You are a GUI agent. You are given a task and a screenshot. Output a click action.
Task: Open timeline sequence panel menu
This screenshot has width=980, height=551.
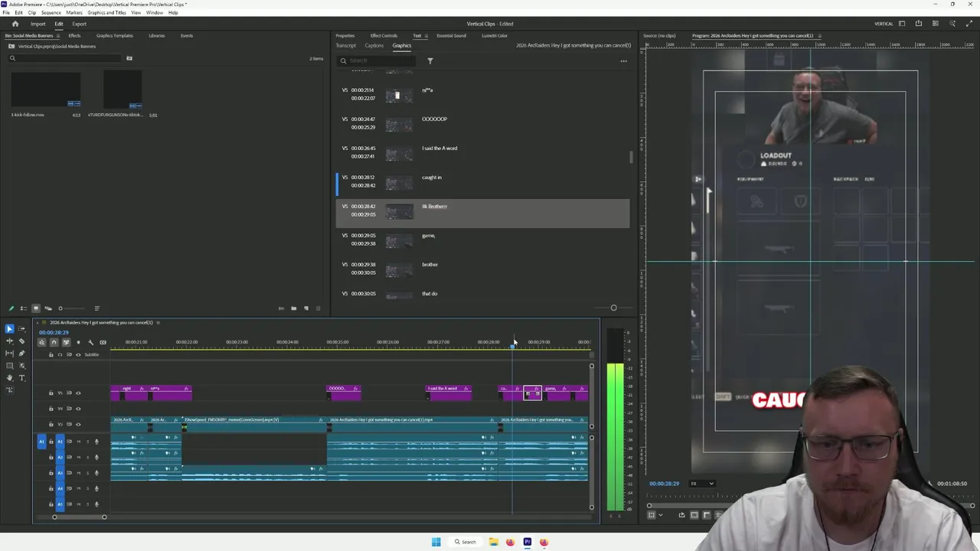coord(158,323)
